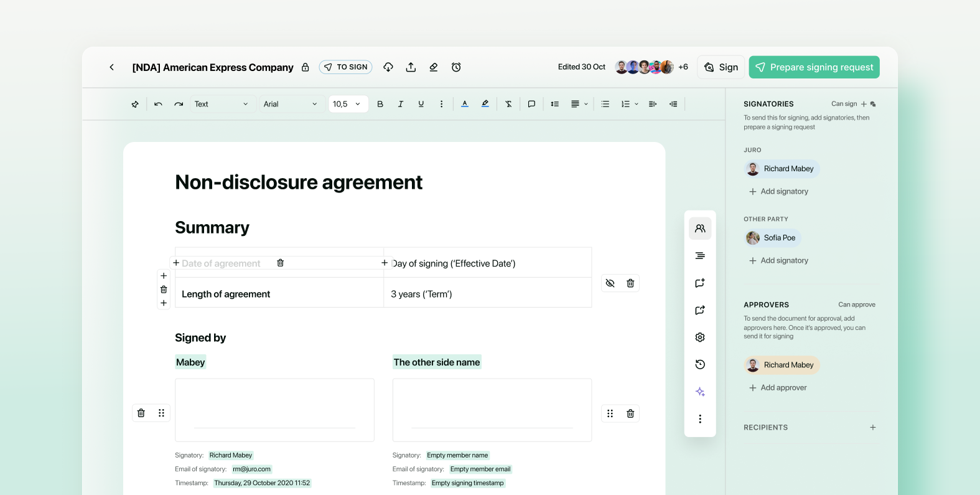
Task: Add a comment using the toolbar icon
Action: 531,104
